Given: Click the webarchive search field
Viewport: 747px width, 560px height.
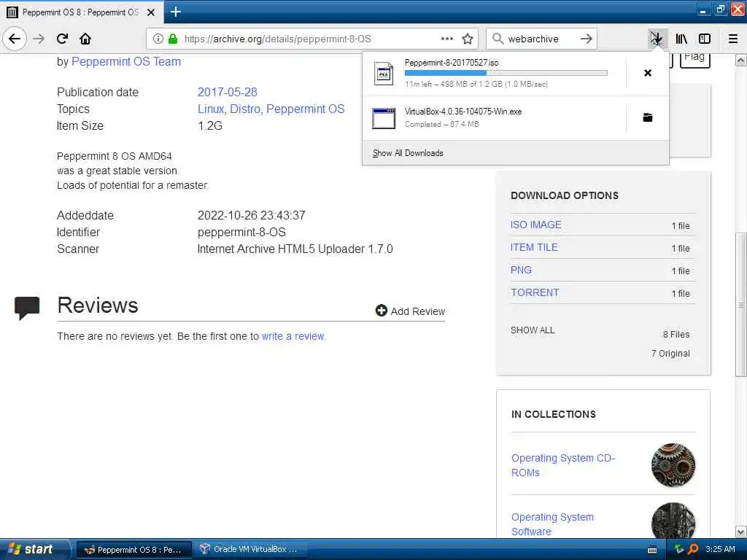Looking at the screenshot, I should [541, 39].
